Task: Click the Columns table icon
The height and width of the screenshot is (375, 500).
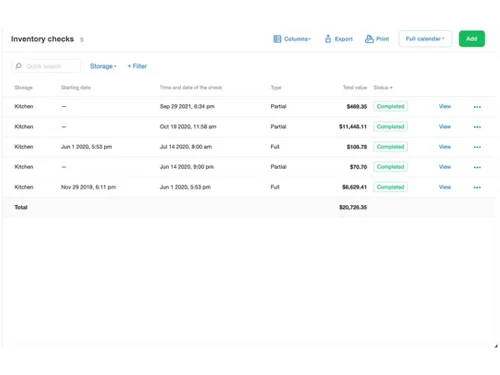Action: click(x=277, y=39)
